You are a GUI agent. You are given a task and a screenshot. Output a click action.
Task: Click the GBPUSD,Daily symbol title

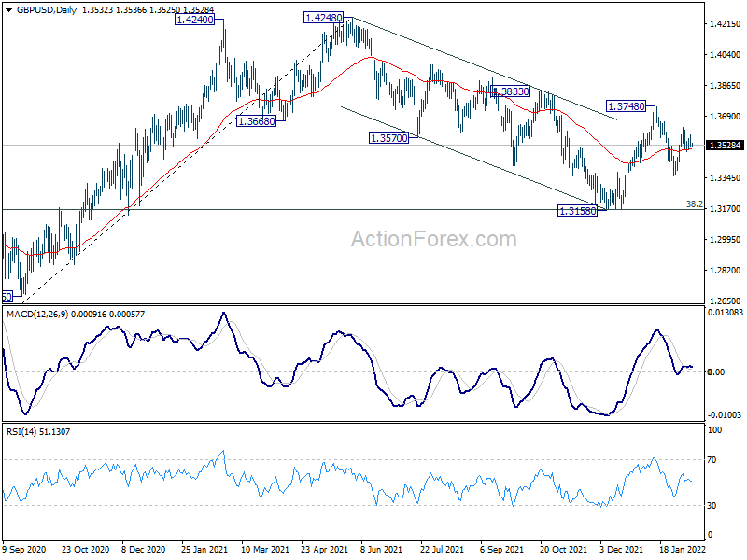[x=46, y=10]
